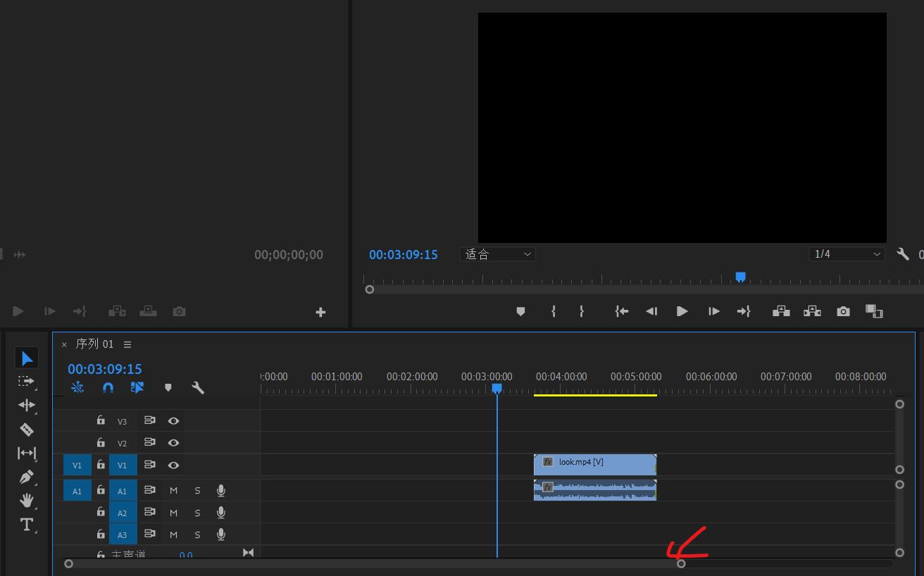Toggle V2 track lock
Image resolution: width=924 pixels, height=576 pixels.
[x=101, y=443]
